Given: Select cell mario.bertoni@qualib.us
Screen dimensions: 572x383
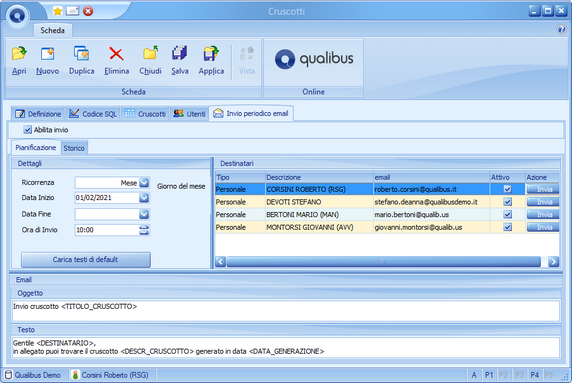Looking at the screenshot, I should [x=432, y=214].
